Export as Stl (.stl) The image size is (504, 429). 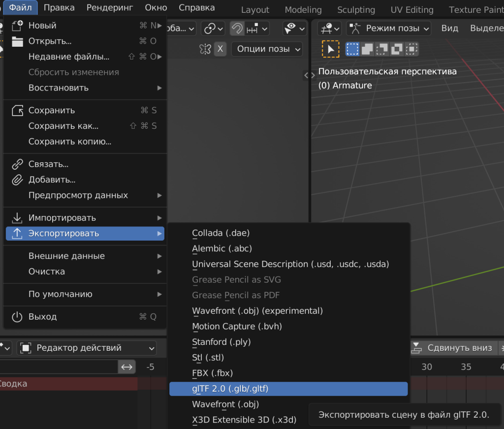coord(288,357)
